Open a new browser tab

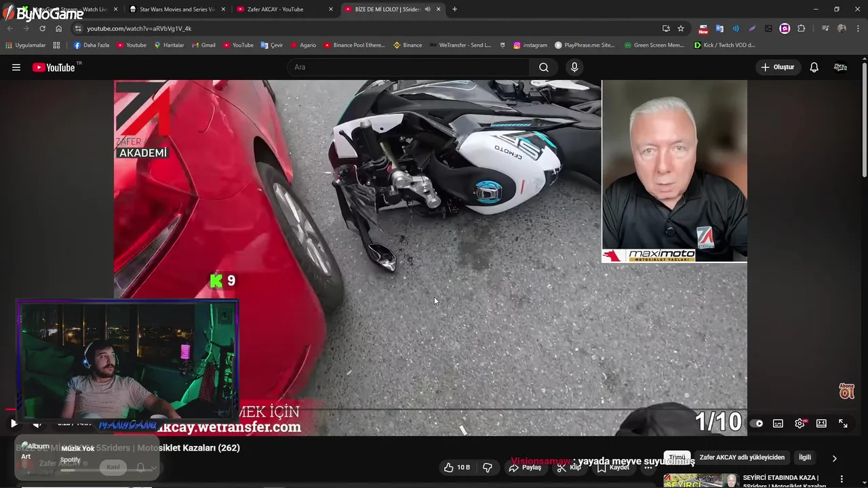(x=454, y=9)
